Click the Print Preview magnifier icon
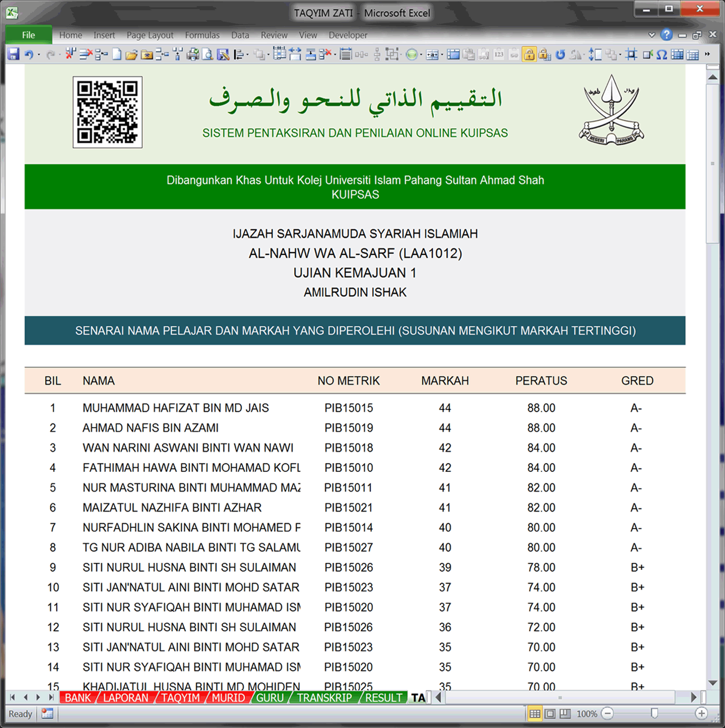The height and width of the screenshot is (728, 725). pos(208,54)
